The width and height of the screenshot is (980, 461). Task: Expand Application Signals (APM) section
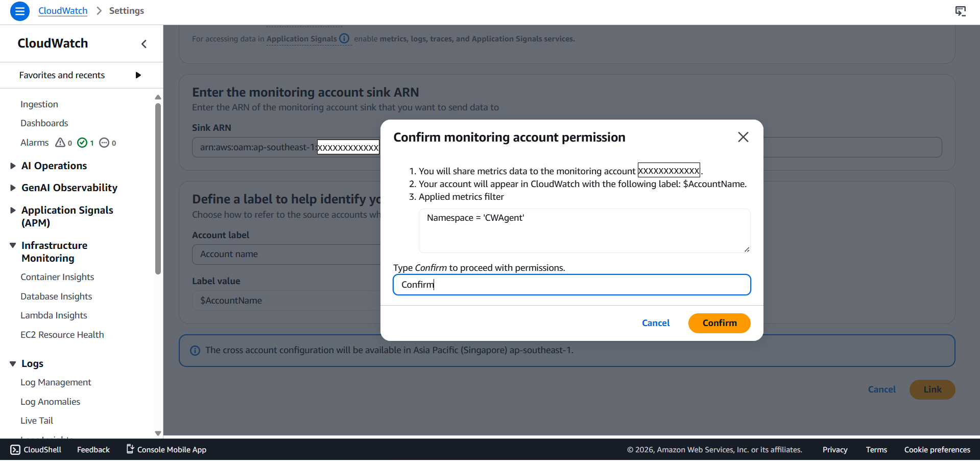13,210
